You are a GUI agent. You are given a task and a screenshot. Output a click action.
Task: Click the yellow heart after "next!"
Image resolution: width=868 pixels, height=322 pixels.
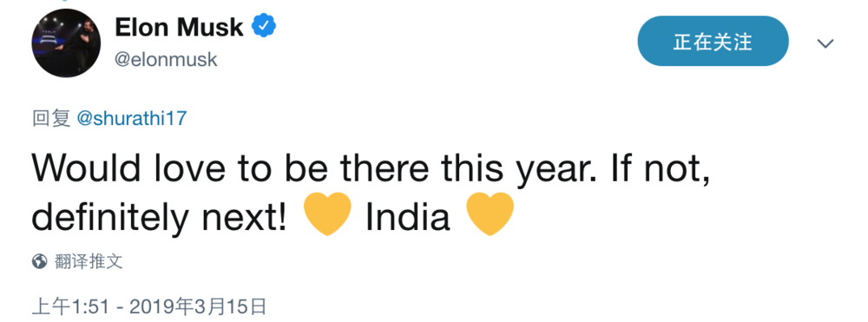[327, 214]
